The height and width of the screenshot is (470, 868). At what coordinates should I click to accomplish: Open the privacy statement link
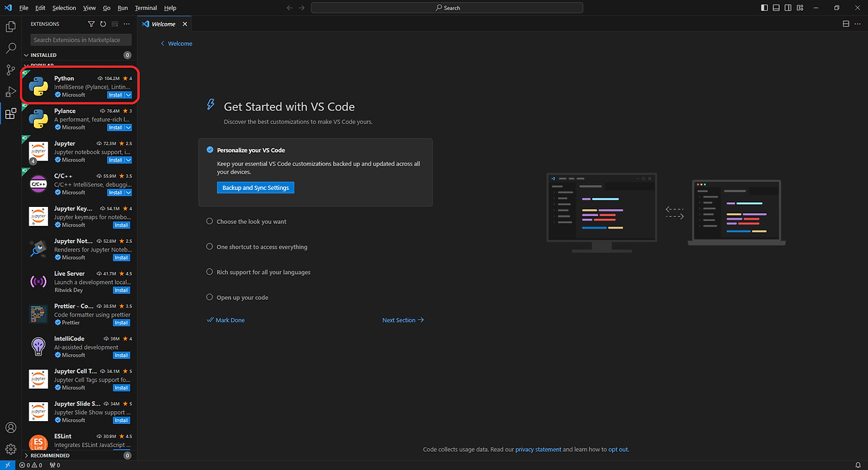pyautogui.click(x=538, y=450)
